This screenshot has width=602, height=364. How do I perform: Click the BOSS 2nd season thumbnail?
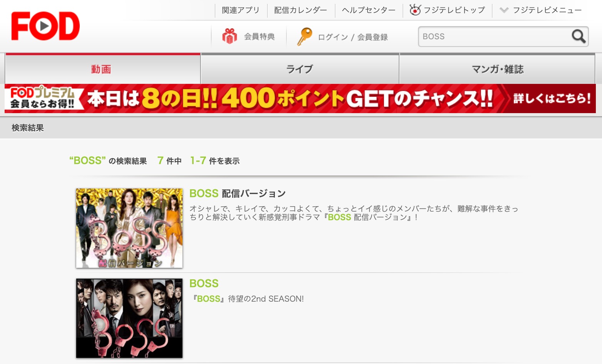coord(129,318)
